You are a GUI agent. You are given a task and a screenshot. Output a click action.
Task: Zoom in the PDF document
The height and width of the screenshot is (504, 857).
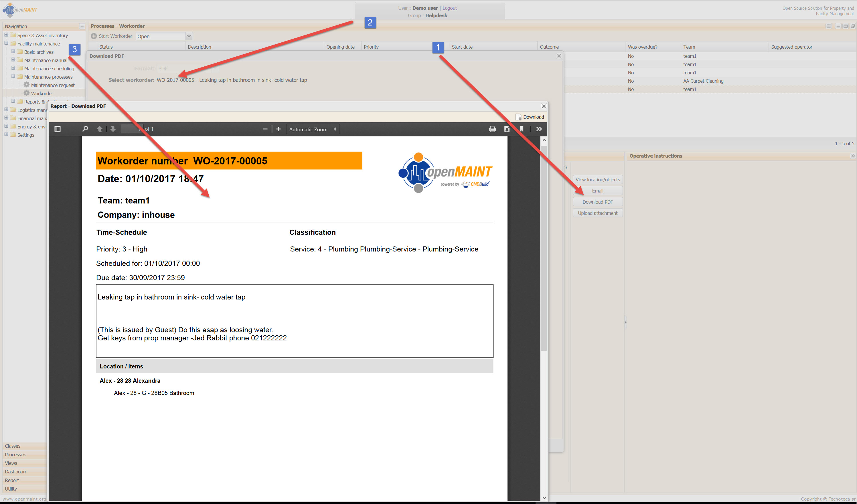278,129
